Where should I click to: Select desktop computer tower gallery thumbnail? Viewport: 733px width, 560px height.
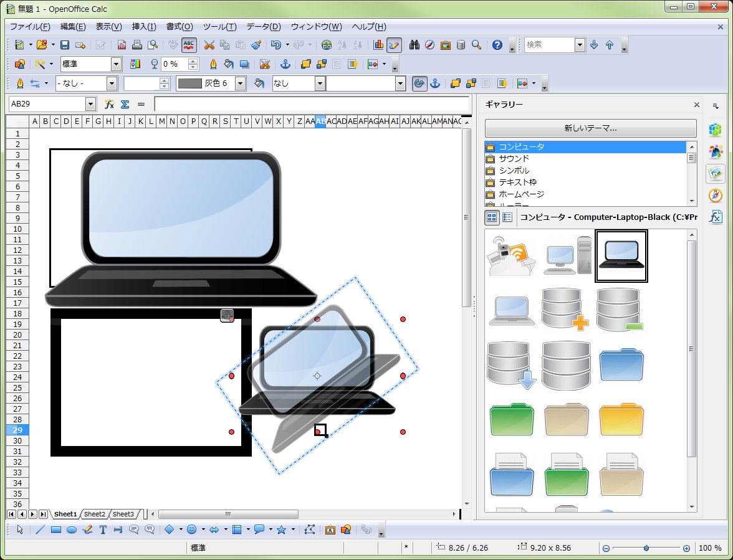[567, 255]
